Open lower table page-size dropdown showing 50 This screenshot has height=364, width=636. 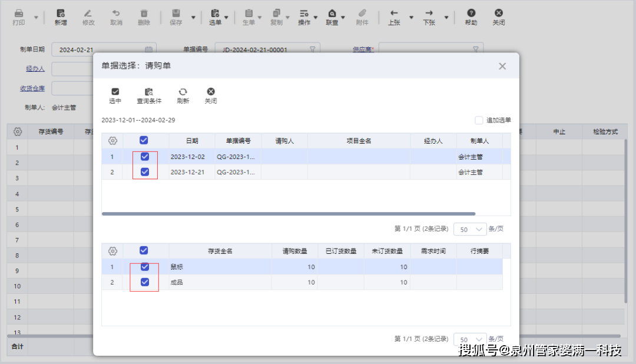point(470,339)
